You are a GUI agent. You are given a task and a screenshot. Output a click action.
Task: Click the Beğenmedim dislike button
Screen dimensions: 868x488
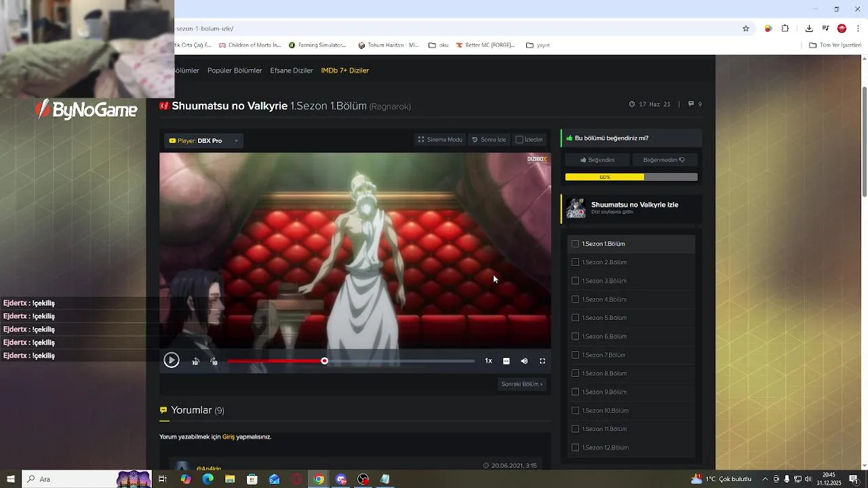(664, 160)
